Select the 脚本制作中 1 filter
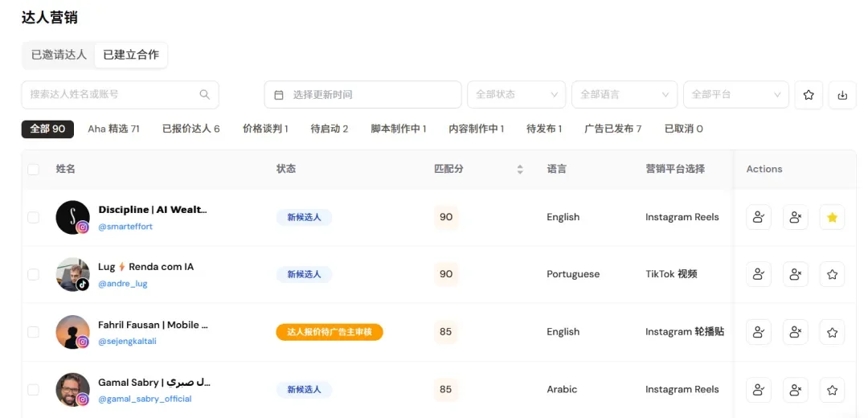Viewport: 868px width, 418px height. [399, 129]
